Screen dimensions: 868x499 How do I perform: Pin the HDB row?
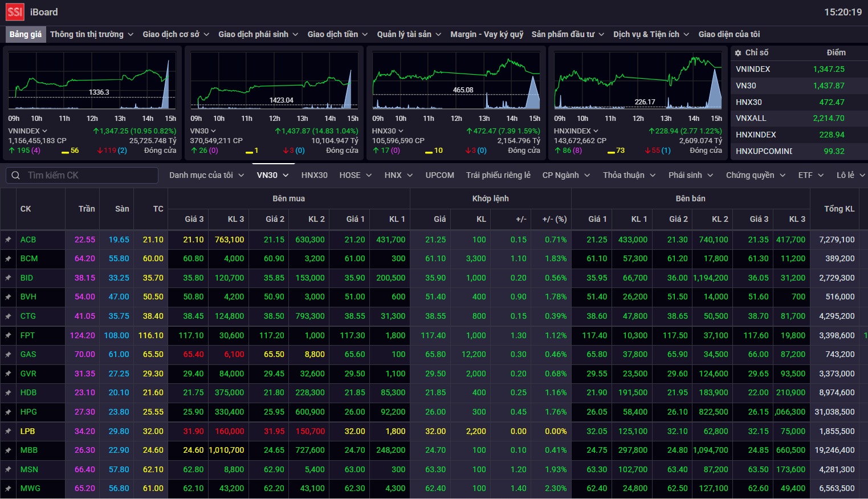pos(8,393)
